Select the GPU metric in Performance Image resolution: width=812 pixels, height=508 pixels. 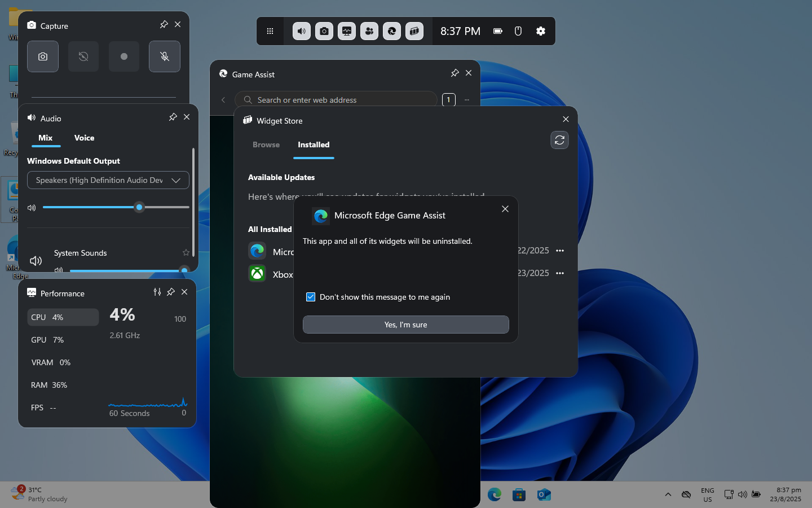63,340
